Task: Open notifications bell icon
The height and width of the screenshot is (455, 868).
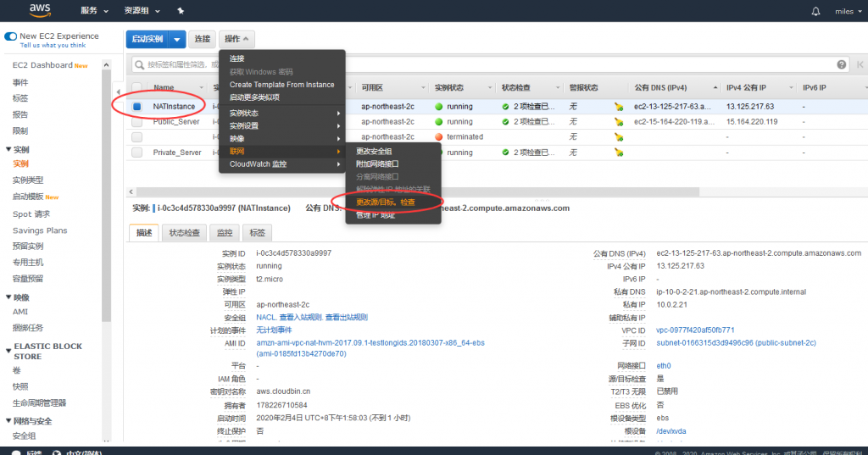Action: pos(815,11)
